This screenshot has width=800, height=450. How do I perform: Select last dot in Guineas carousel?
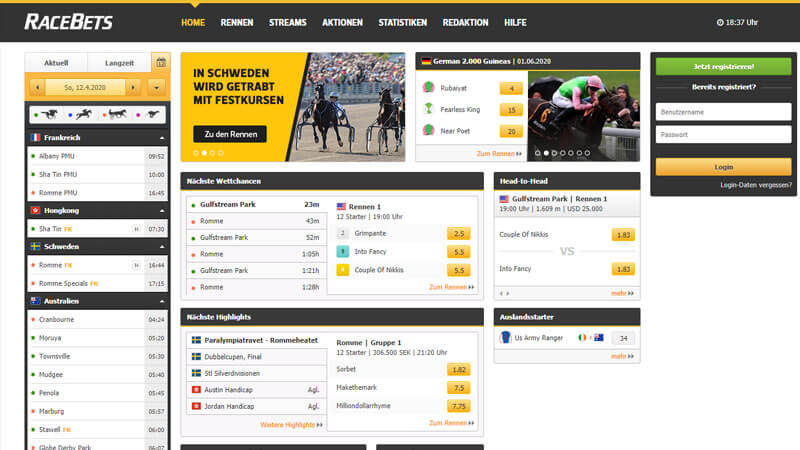pyautogui.click(x=587, y=153)
